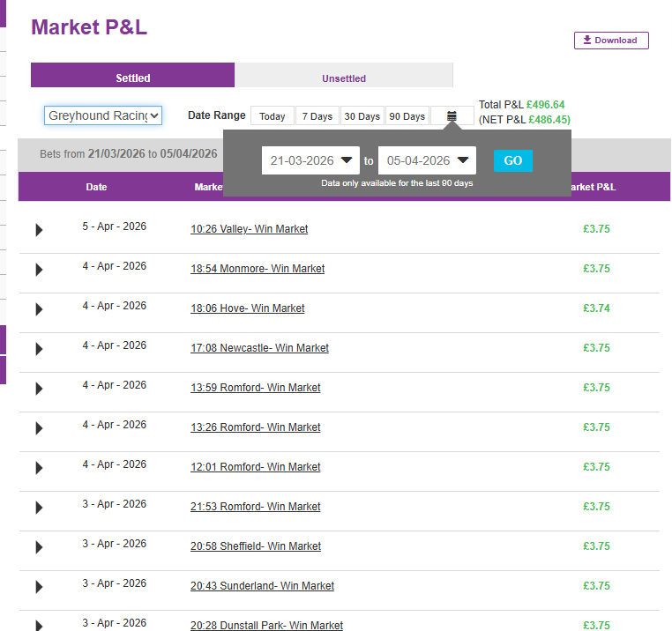Select the 30 Days date range
The height and width of the screenshot is (631, 672).
362,116
